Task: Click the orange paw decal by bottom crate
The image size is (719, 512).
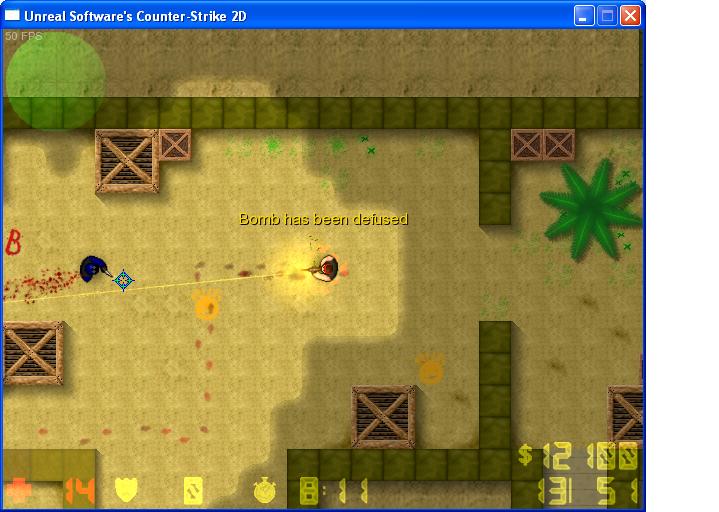Action: pyautogui.click(x=431, y=368)
